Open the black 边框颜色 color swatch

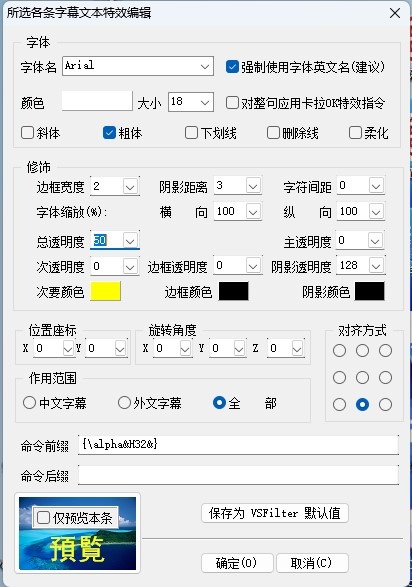click(x=234, y=291)
